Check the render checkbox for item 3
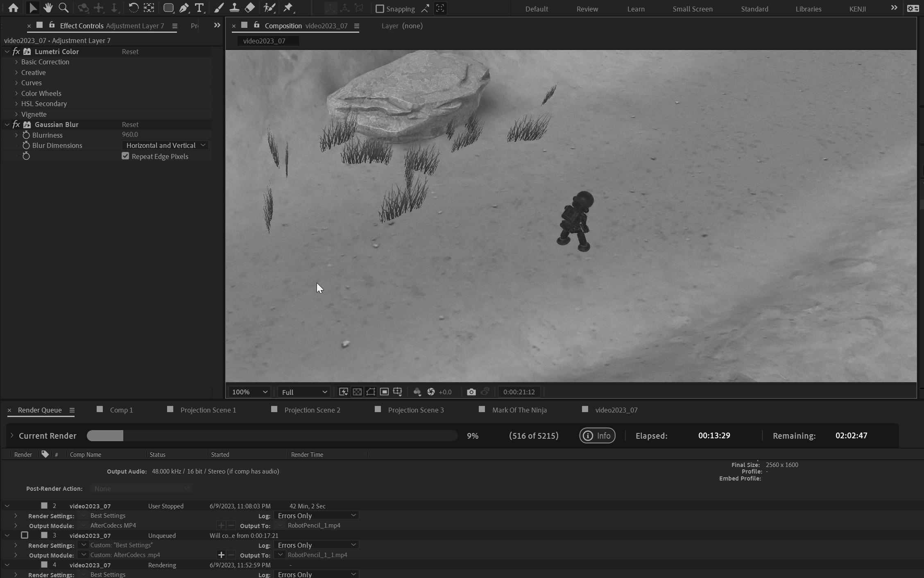The height and width of the screenshot is (578, 924). click(25, 535)
